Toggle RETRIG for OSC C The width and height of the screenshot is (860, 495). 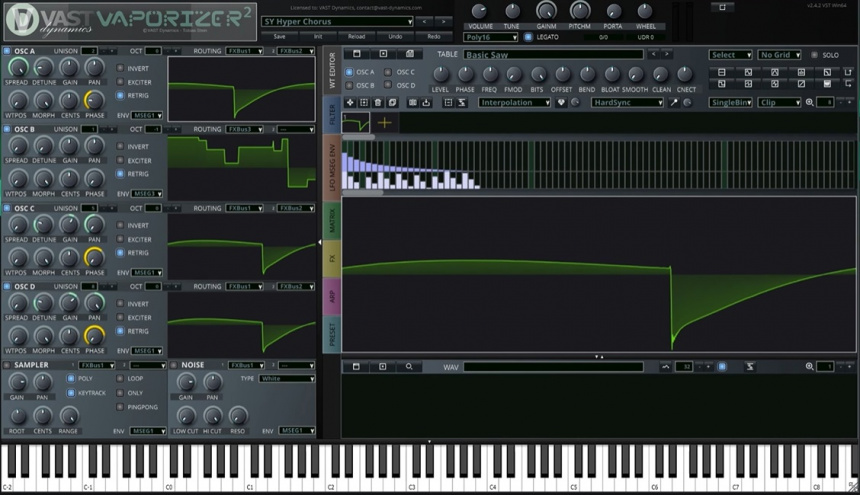pos(120,253)
